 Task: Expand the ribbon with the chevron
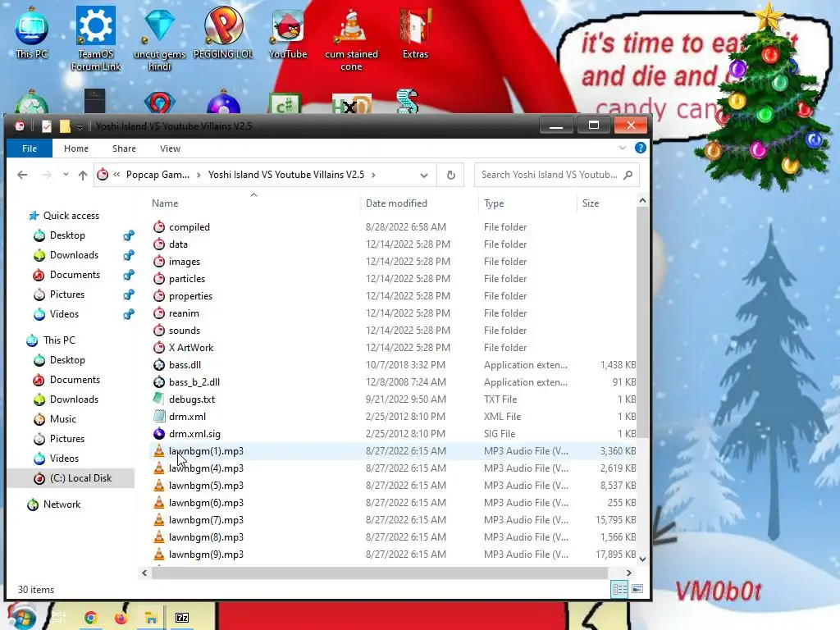[x=623, y=148]
